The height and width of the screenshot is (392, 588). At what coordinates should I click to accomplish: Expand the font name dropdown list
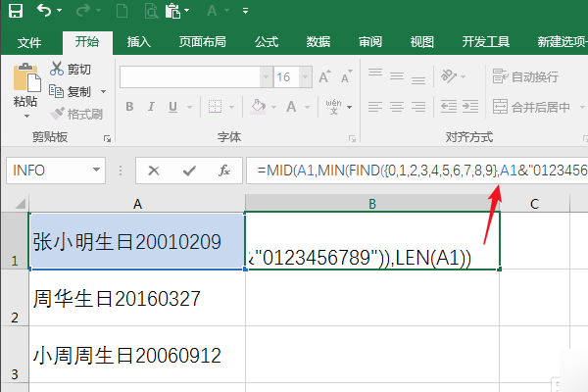(x=267, y=76)
